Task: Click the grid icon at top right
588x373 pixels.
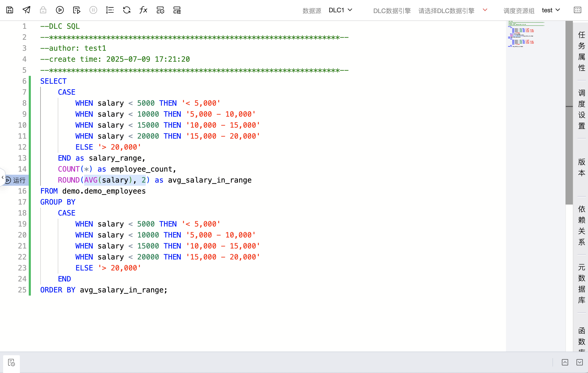Action: 577,10
